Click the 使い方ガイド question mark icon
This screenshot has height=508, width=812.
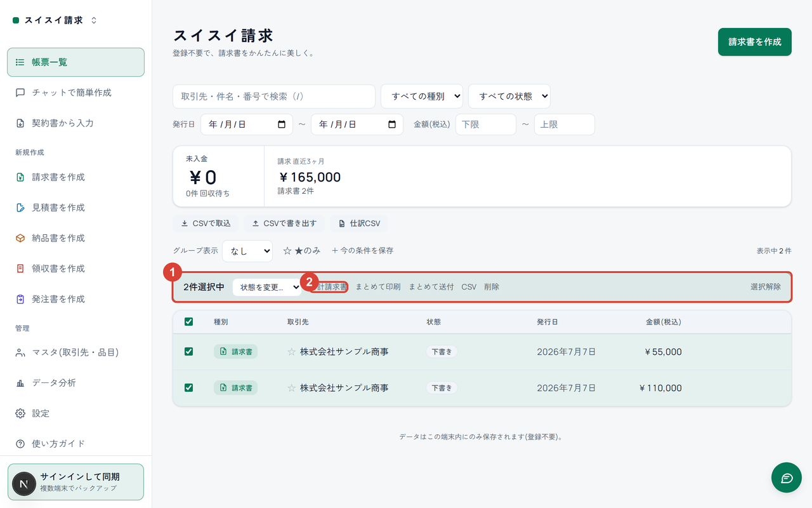click(x=20, y=444)
